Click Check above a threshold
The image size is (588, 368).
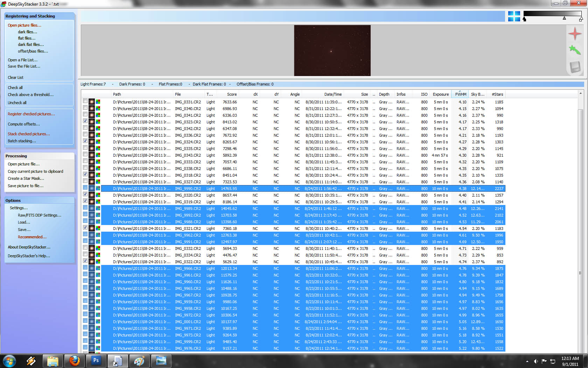pyautogui.click(x=30, y=95)
